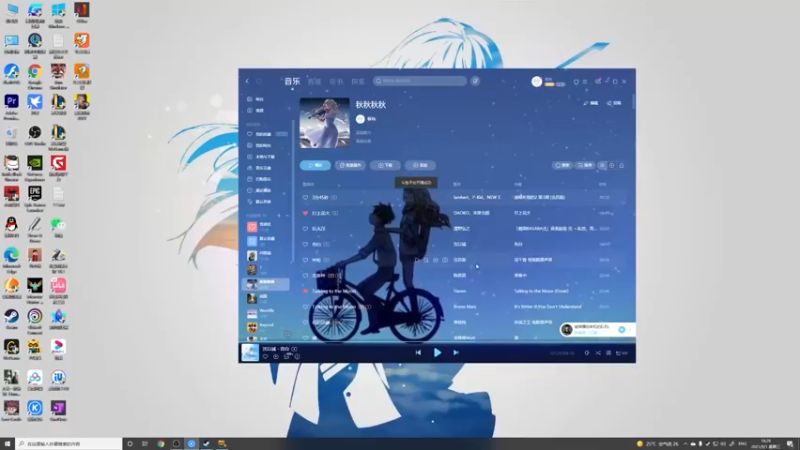
Task: Play the current track
Action: point(437,353)
